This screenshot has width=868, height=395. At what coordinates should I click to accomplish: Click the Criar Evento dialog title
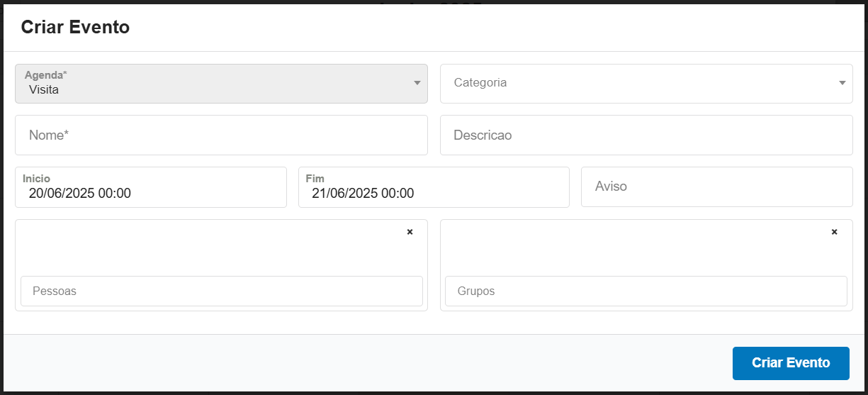click(x=75, y=28)
